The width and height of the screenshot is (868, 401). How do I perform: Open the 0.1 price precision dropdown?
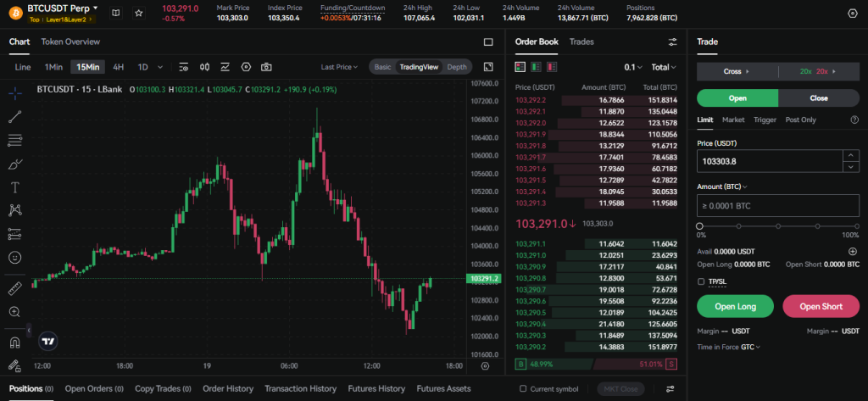[x=633, y=67]
